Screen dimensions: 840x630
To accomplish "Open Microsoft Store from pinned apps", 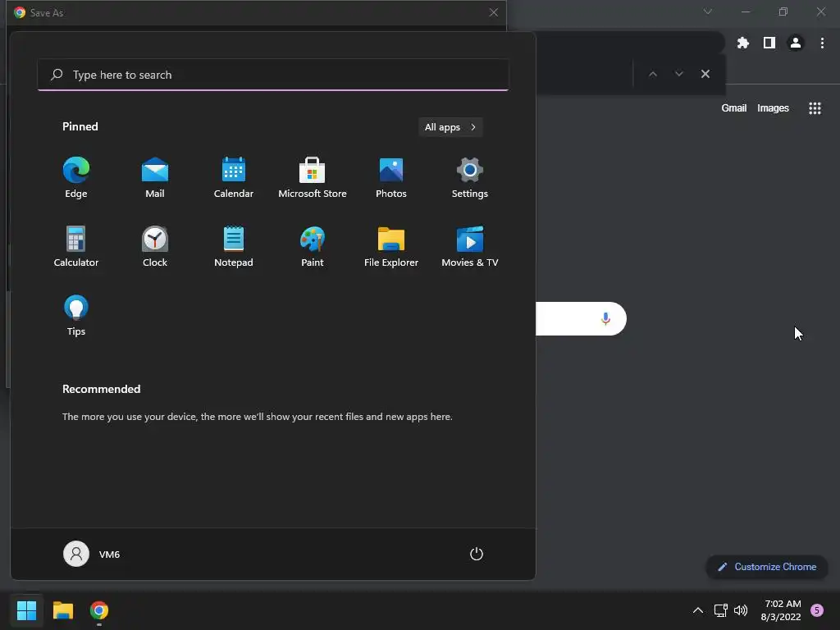I will click(x=313, y=177).
